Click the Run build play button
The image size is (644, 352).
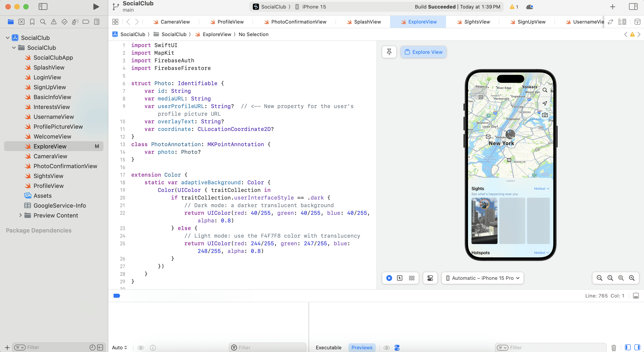click(96, 7)
